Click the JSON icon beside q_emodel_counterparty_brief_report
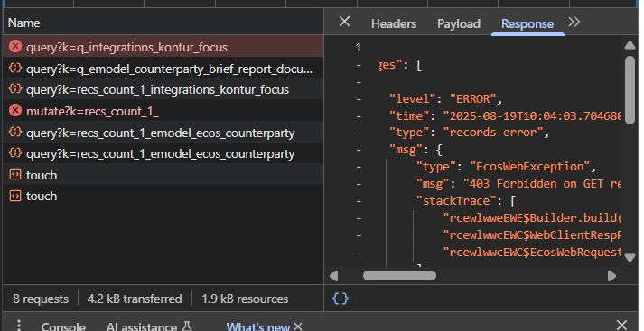Image resolution: width=644 pixels, height=331 pixels. [x=15, y=68]
